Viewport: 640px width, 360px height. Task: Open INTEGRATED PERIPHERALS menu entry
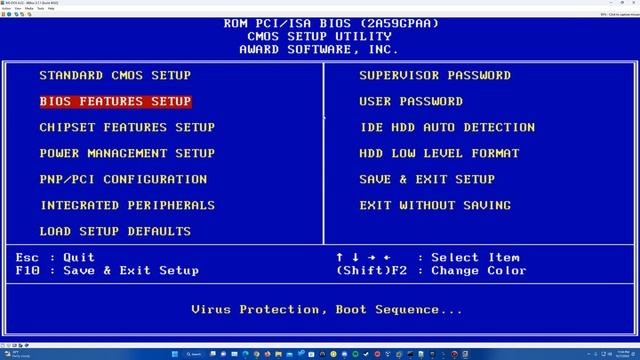[127, 205]
